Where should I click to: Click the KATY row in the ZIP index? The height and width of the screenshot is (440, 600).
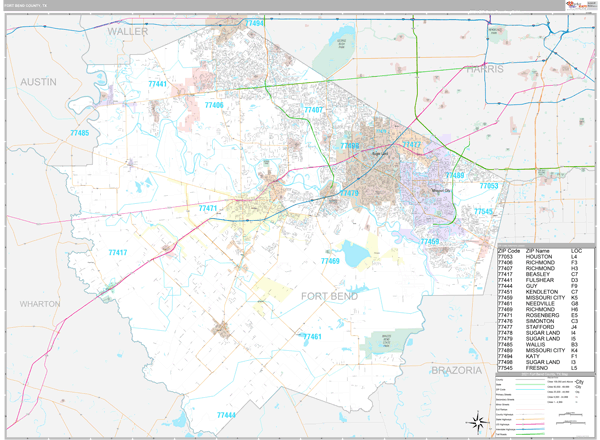(x=537, y=356)
